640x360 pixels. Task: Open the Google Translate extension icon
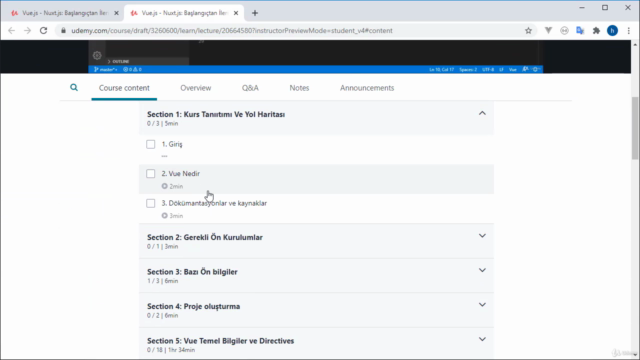(580, 31)
